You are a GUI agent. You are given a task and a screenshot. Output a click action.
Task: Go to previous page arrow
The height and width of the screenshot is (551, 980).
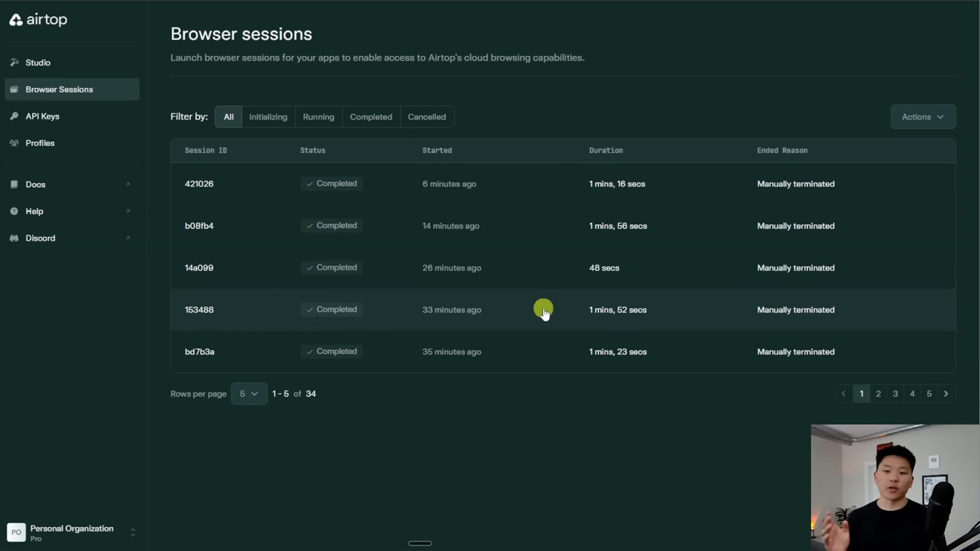click(x=844, y=394)
